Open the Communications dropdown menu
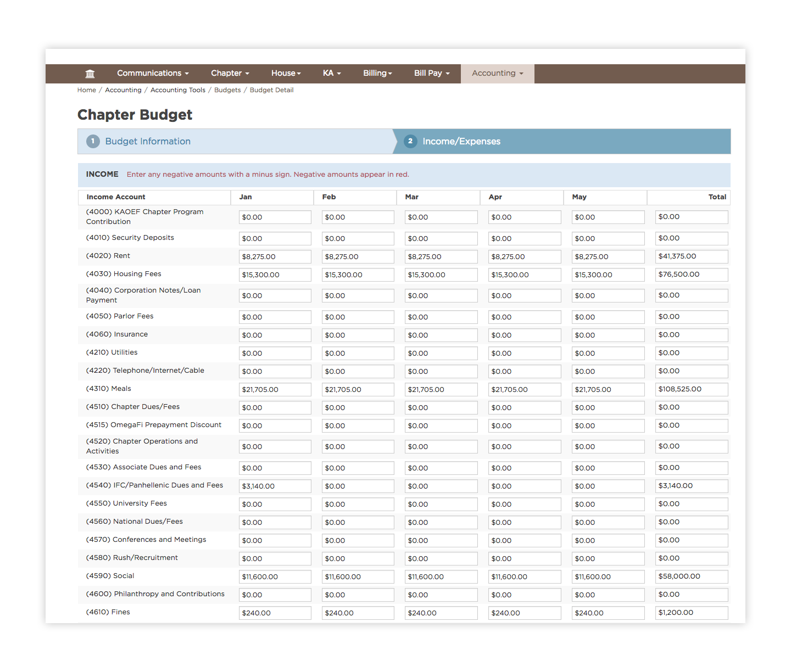 (x=152, y=73)
